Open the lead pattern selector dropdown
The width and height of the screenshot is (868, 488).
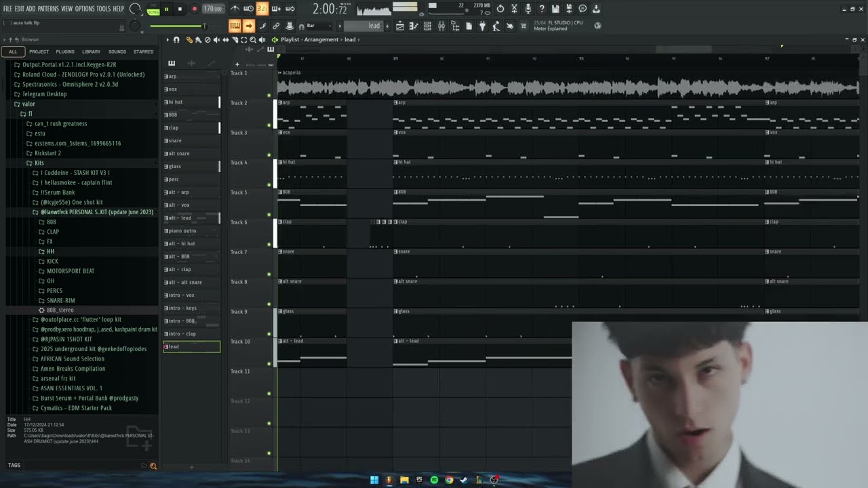(x=364, y=26)
